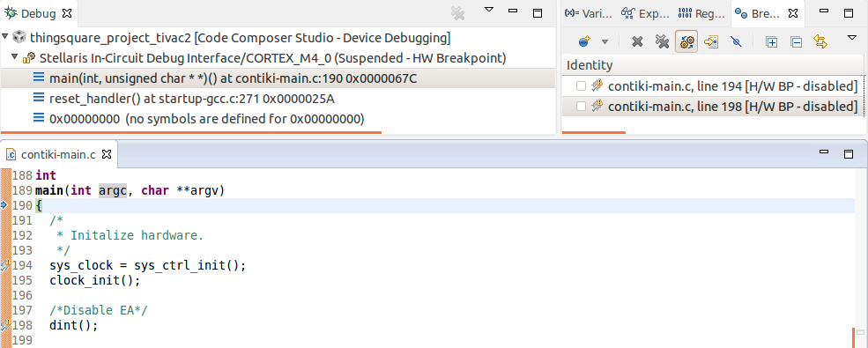
Task: Click the New Breakpoint icon
Action: [x=583, y=41]
